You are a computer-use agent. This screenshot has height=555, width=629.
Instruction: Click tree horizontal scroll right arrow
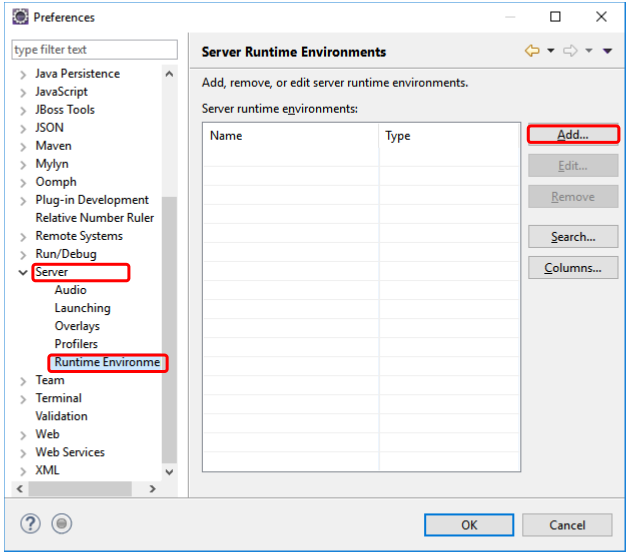(x=152, y=489)
